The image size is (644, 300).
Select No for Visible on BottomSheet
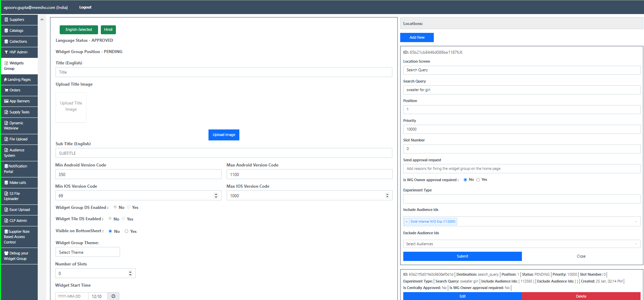110,231
